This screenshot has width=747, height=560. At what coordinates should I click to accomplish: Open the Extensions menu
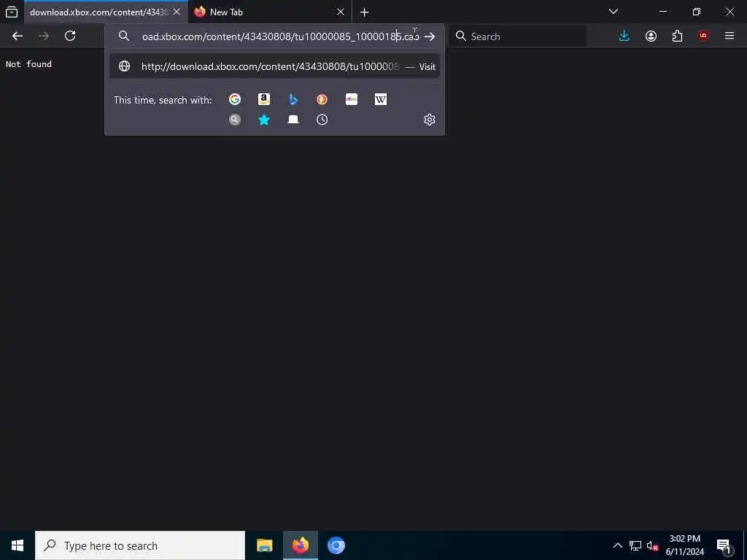[x=677, y=36]
